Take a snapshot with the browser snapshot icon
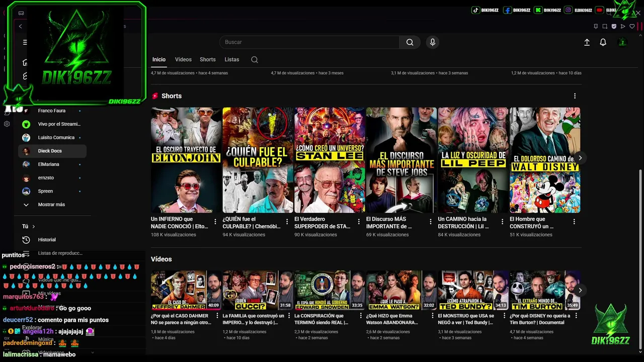The image size is (644, 362). [x=605, y=26]
